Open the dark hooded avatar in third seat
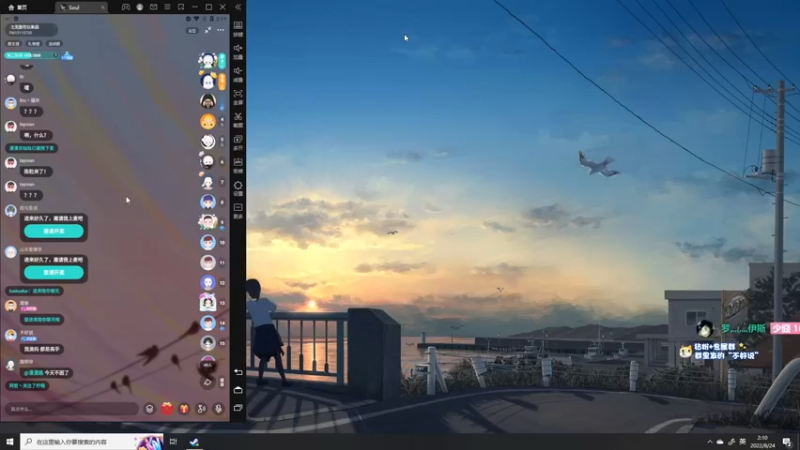This screenshot has height=450, width=800. coord(208,101)
